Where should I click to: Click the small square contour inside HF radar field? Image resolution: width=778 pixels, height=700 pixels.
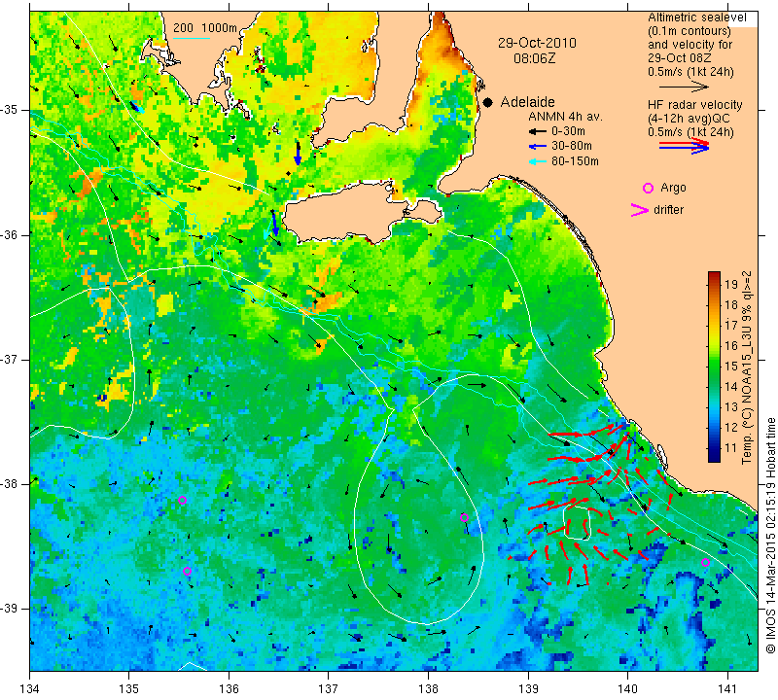point(577,523)
